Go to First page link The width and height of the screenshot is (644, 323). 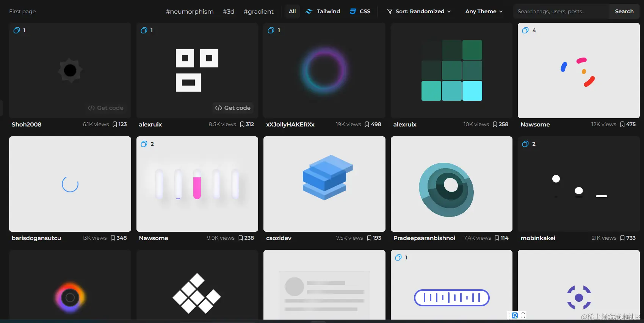(x=22, y=11)
